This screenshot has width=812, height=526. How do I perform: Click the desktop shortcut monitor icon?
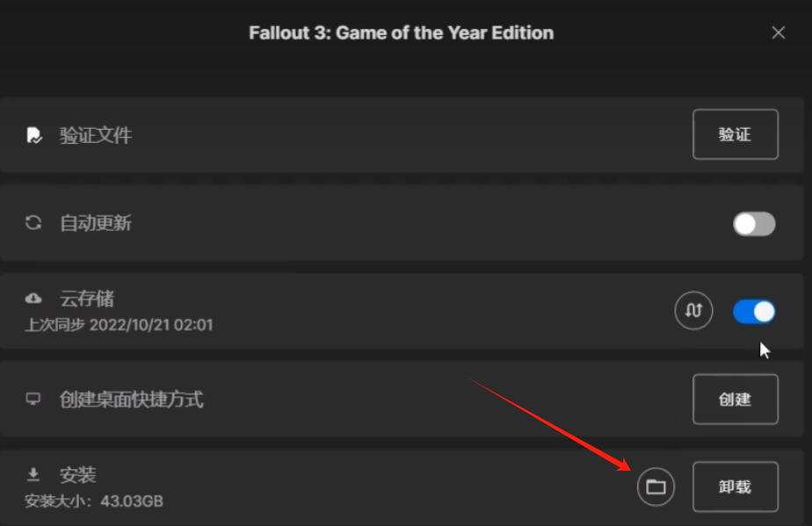33,399
